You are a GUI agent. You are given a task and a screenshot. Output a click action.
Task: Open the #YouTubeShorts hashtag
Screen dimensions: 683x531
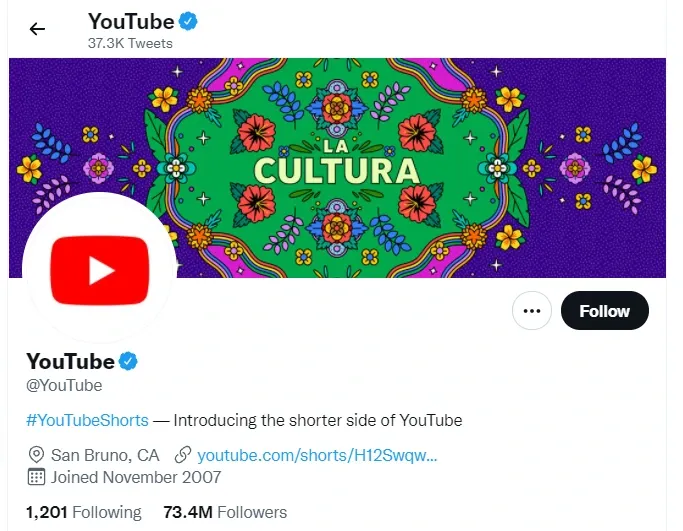point(87,420)
